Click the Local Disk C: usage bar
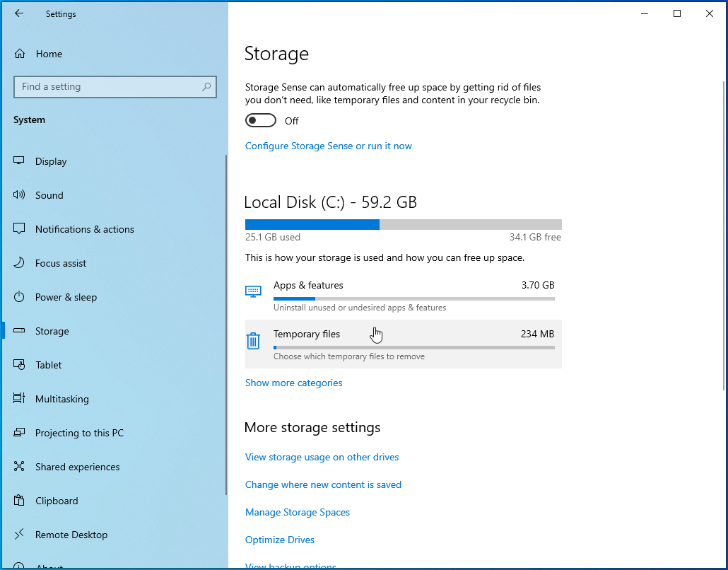This screenshot has width=728, height=570. (x=403, y=224)
